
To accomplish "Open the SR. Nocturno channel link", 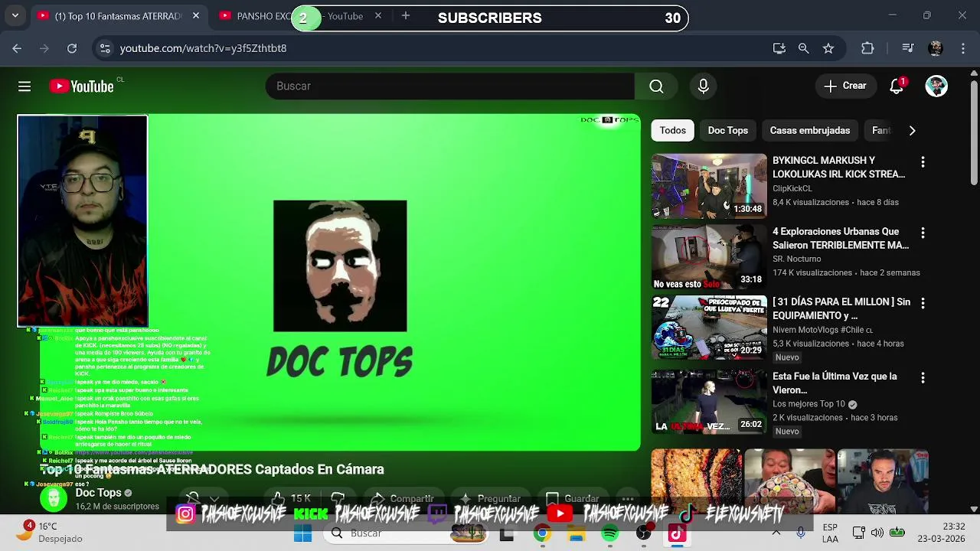I will [797, 259].
